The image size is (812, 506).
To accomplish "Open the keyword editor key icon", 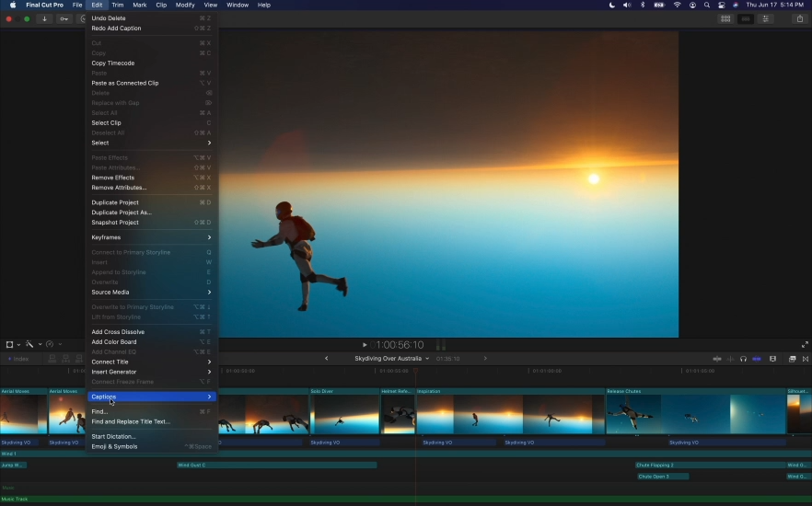I will point(64,18).
